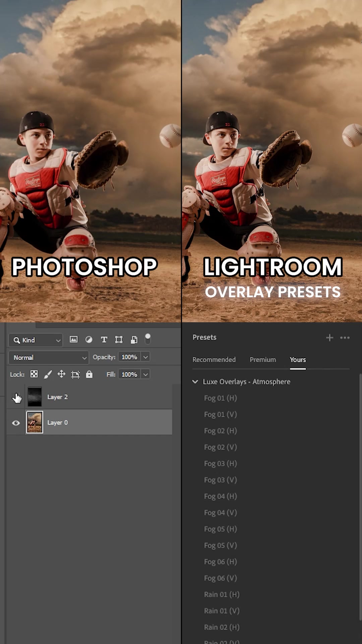This screenshot has height=644, width=362.
Task: Hide Layer 0 with eye icon
Action: [16, 423]
